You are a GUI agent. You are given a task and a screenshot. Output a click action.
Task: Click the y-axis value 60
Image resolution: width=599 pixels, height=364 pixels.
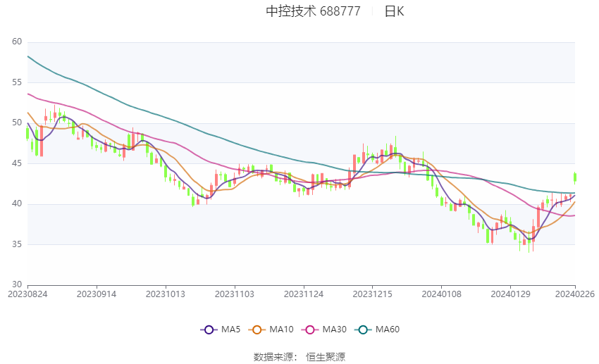pos(17,42)
